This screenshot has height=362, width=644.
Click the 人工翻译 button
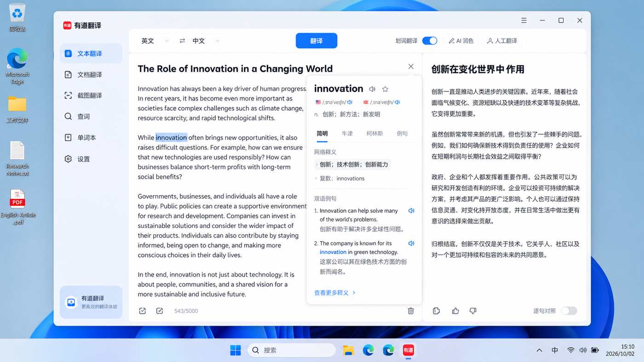pos(502,41)
